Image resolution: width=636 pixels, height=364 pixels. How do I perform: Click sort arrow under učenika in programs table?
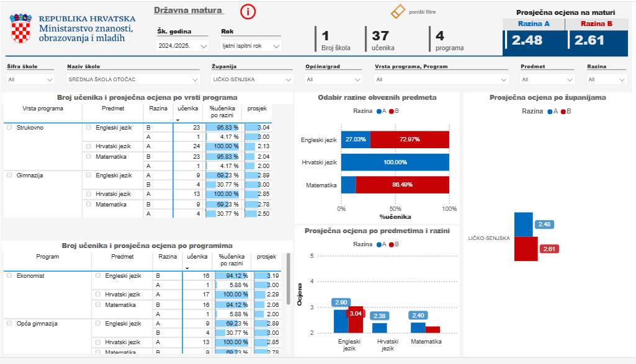pos(187,268)
